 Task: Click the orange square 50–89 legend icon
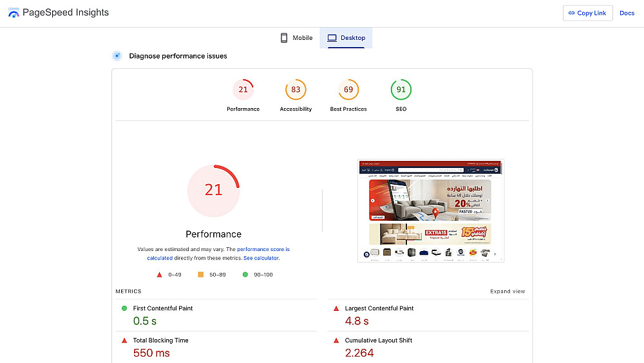pyautogui.click(x=201, y=275)
